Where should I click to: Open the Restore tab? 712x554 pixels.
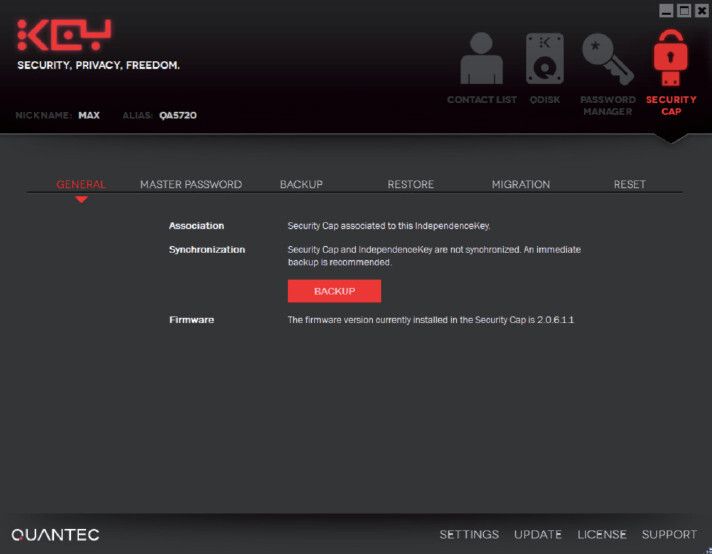coord(410,184)
